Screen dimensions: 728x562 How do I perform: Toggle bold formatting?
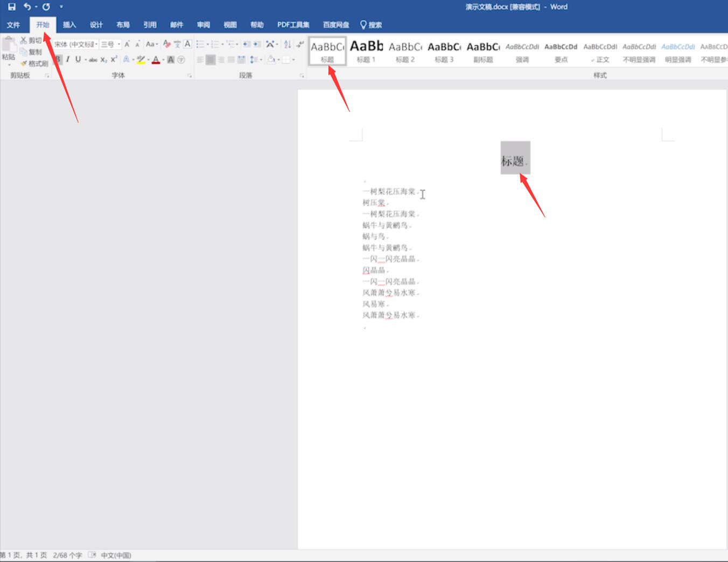58,60
